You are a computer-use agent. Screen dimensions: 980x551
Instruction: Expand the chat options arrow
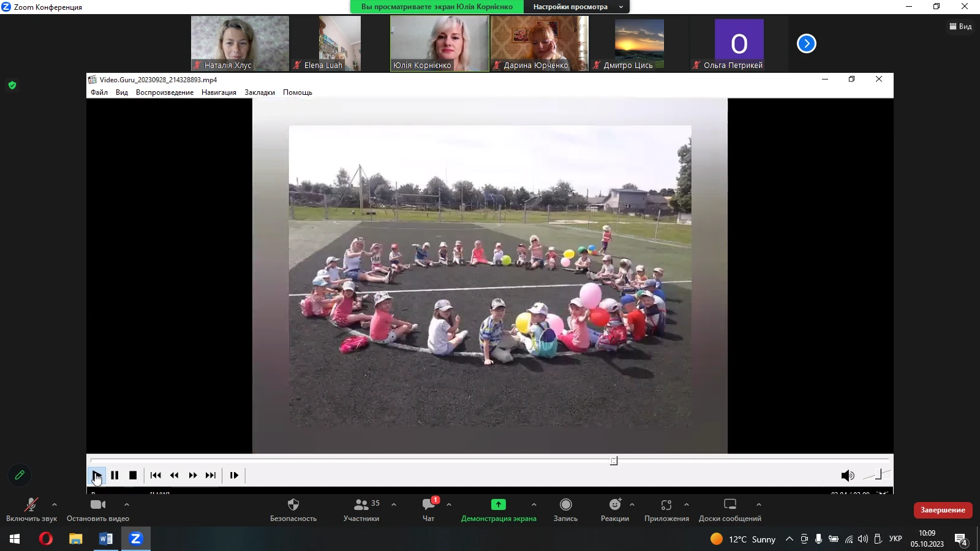click(x=449, y=504)
